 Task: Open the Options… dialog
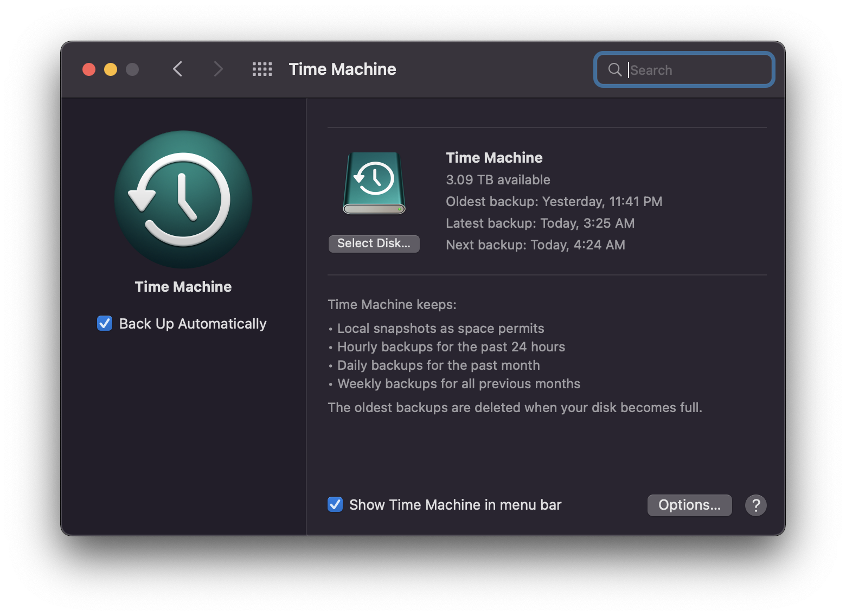pyautogui.click(x=689, y=505)
